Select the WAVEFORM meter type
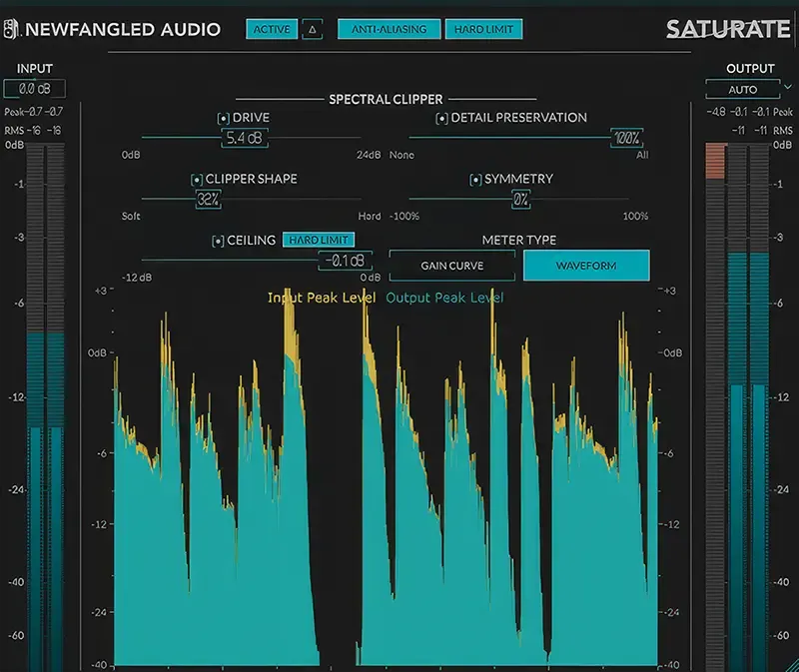799x672 pixels. point(586,266)
